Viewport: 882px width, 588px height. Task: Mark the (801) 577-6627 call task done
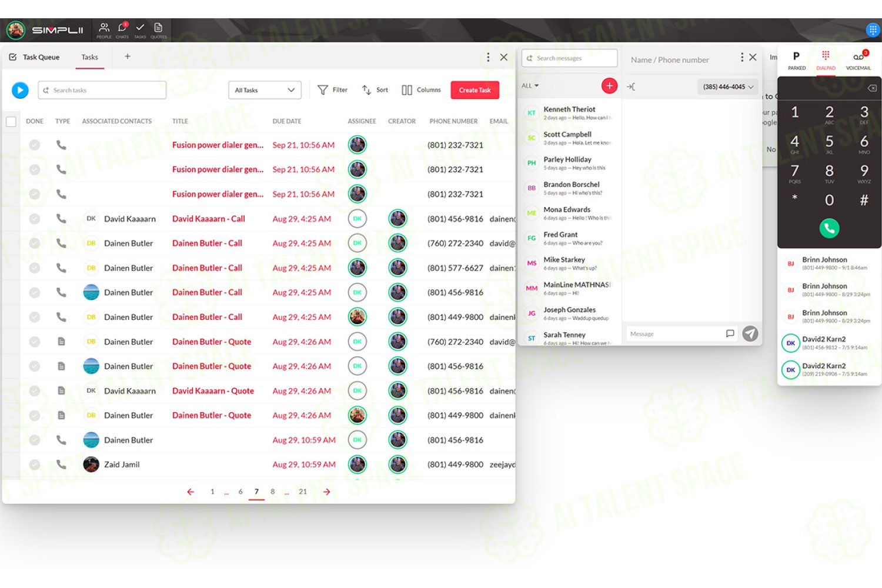35,268
